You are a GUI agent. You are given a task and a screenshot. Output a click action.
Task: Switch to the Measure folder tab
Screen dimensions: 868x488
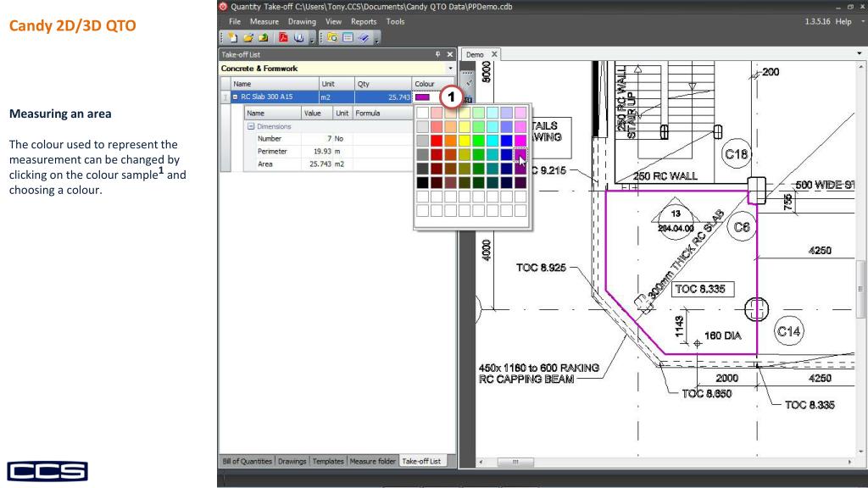(373, 461)
